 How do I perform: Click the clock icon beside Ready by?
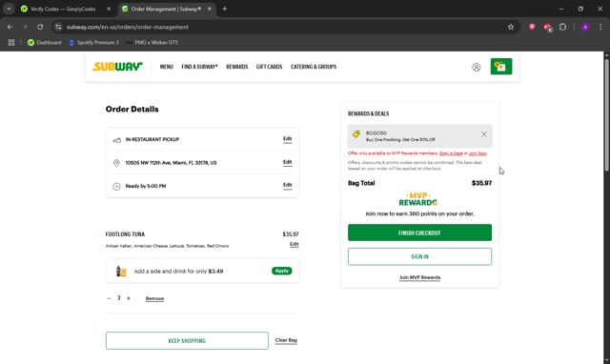click(x=116, y=186)
